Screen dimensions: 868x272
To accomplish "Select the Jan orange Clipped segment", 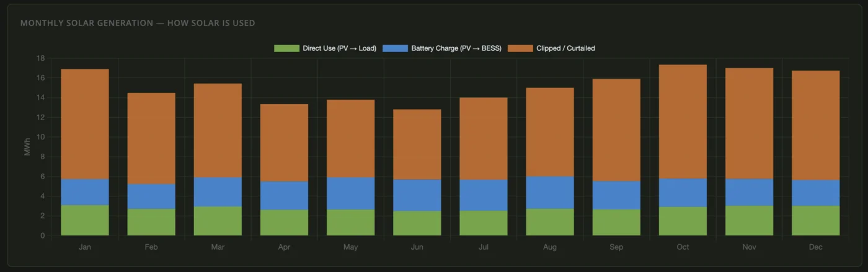I will (85, 124).
